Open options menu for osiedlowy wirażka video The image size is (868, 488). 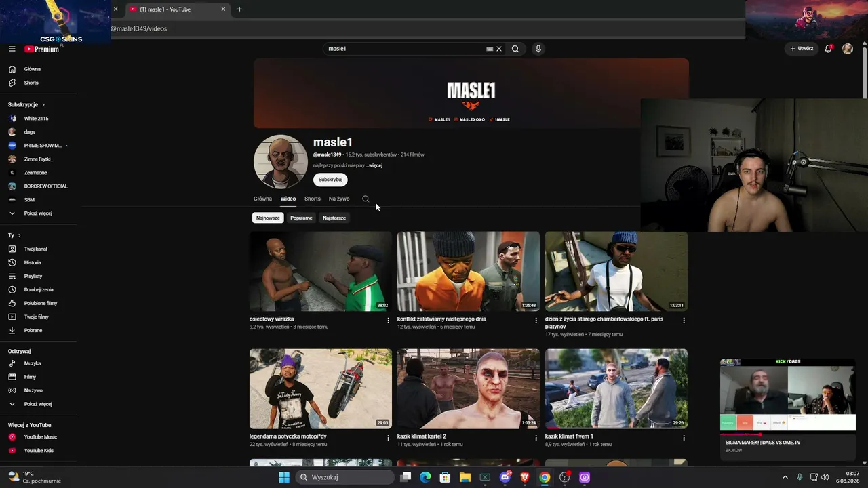(x=388, y=320)
